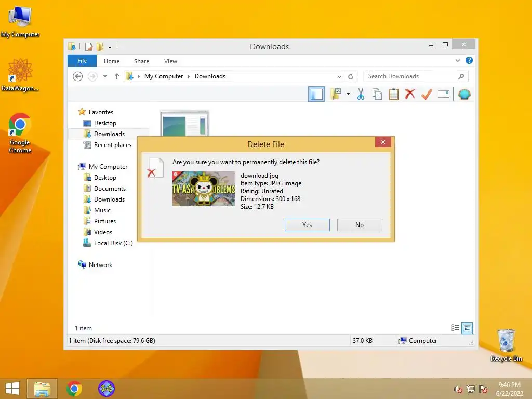Screen dimensions: 532x399
Task: Click the envelope email toolbar icon
Action: pos(444,94)
